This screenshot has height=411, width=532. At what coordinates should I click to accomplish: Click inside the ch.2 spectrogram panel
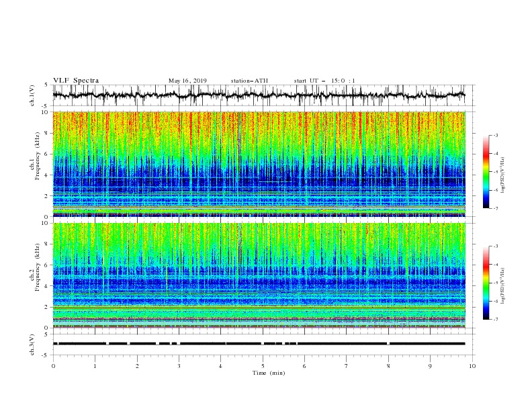pyautogui.click(x=259, y=275)
